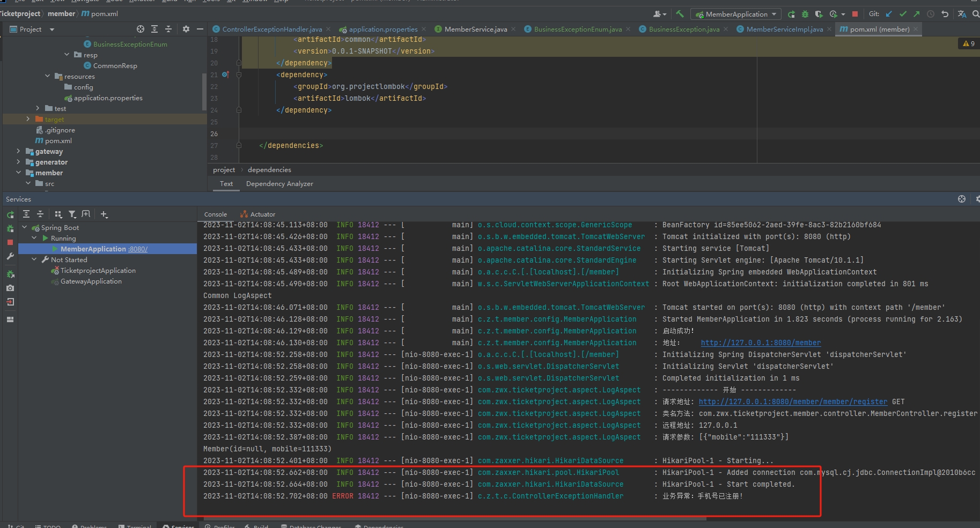The height and width of the screenshot is (528, 980).
Task: Open the Add Service plus dropdown
Action: click(104, 214)
